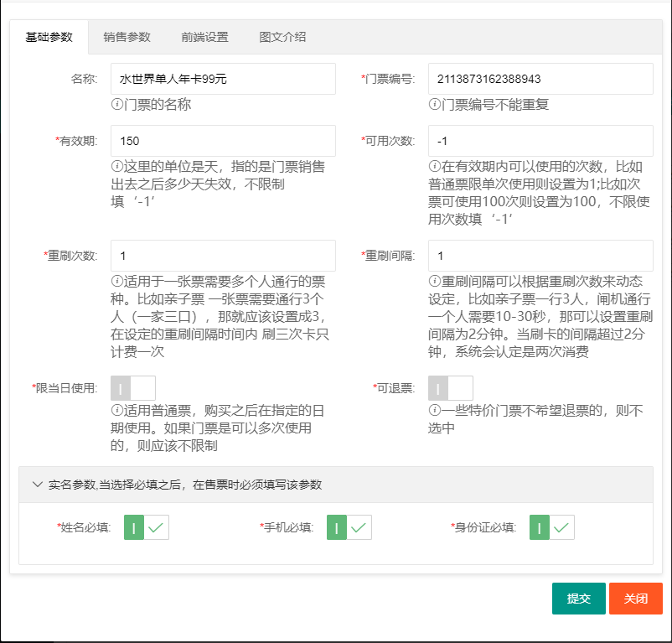Collapse the 实名参数 section chevron
672x643 pixels.
37,485
